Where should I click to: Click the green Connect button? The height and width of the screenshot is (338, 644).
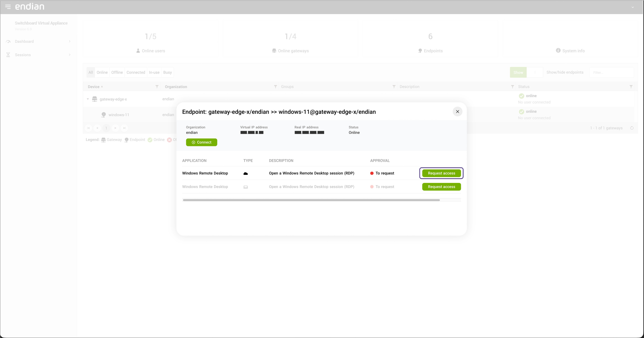click(x=202, y=142)
